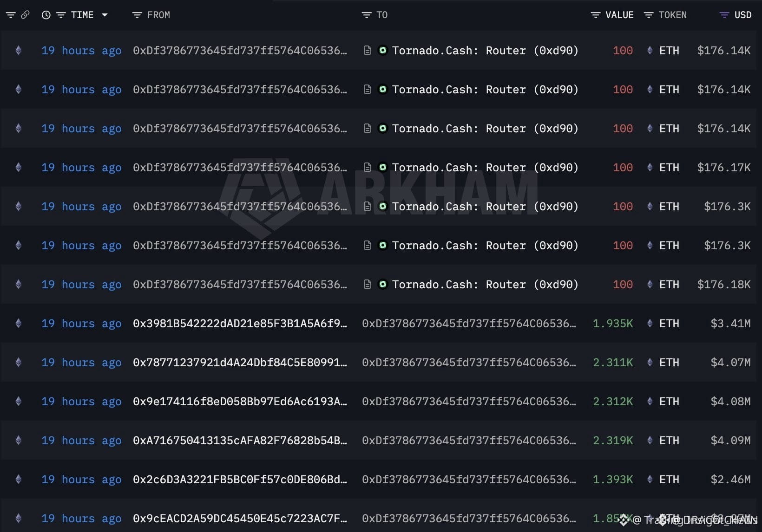Open the TO column filter icon
This screenshot has height=532, width=762.
[x=367, y=15]
